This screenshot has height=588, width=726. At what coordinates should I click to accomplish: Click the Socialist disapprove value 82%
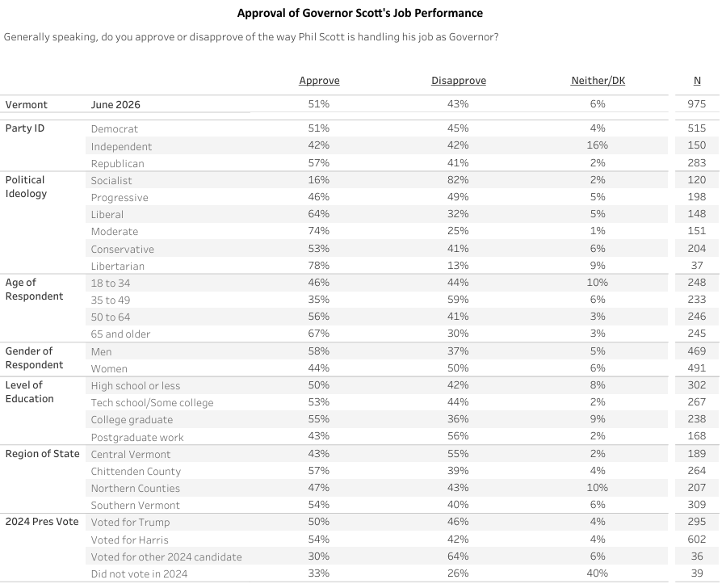(x=458, y=179)
